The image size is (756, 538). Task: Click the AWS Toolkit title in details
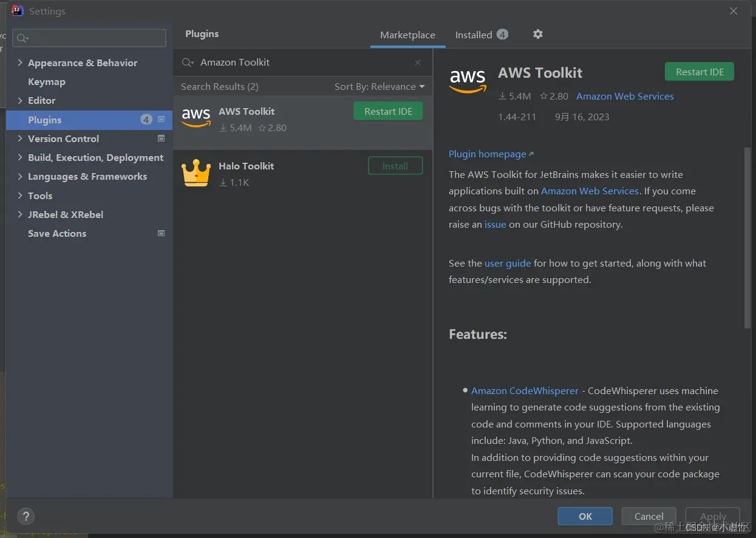tap(540, 73)
